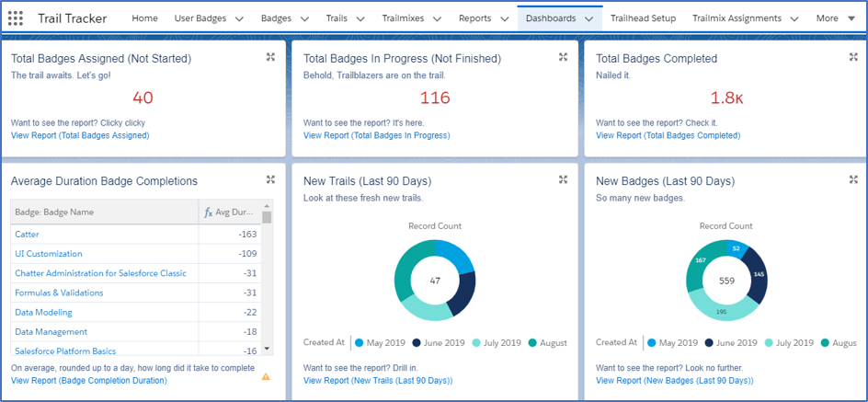868x402 pixels.
Task: Open the Catter badge link
Action: pos(28,235)
